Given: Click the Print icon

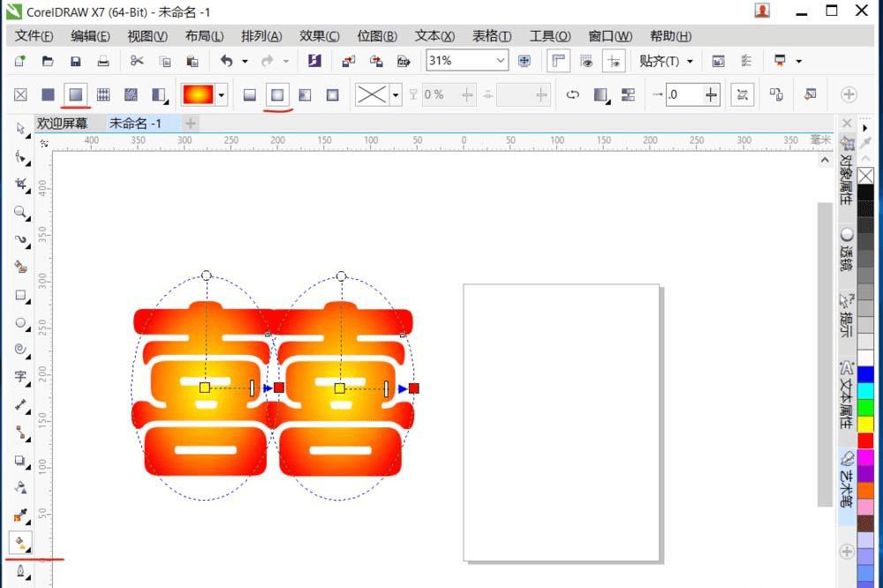Looking at the screenshot, I should point(103,61).
